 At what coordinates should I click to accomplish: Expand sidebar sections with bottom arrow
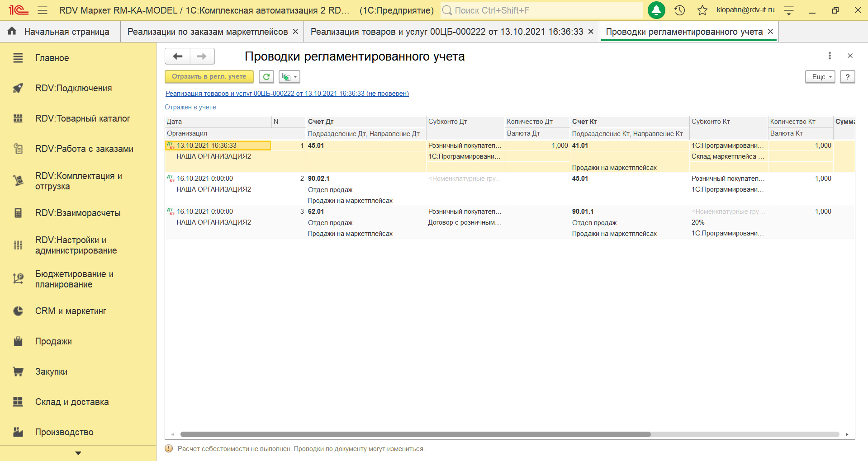[x=78, y=453]
